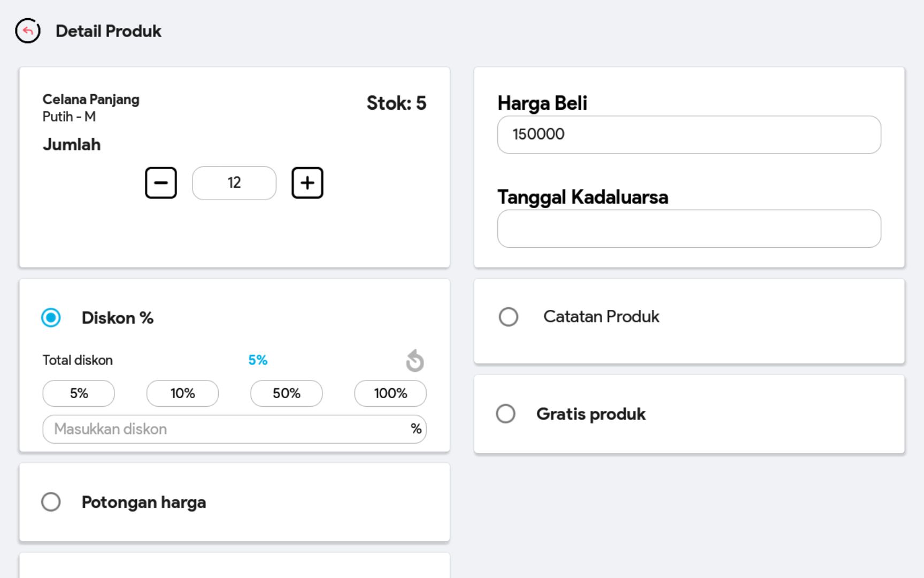Click the Stok: 5 label
This screenshot has height=578, width=924.
click(396, 103)
